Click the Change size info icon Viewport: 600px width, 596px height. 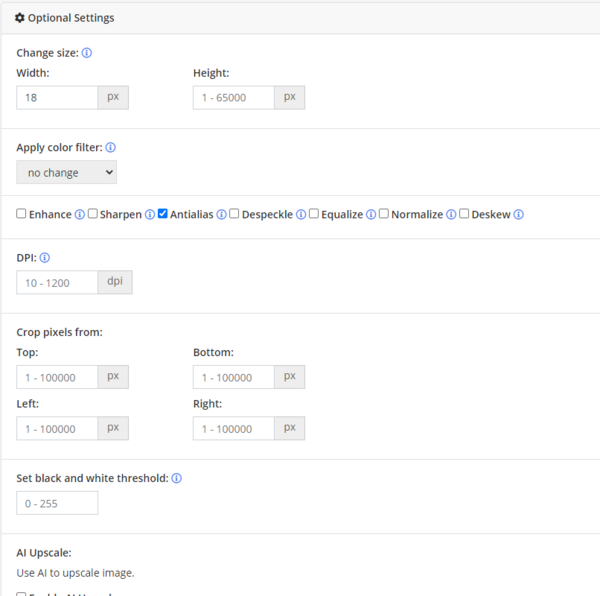pos(87,53)
